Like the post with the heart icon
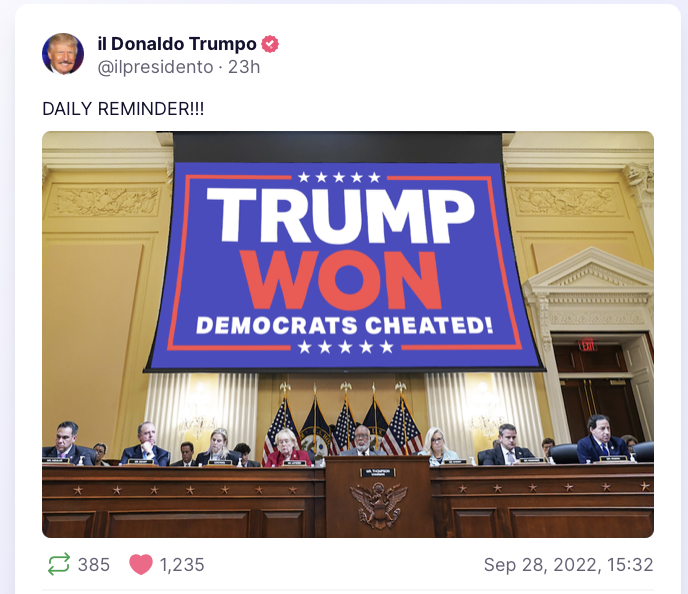Viewport: 688px width, 594px height. (141, 564)
